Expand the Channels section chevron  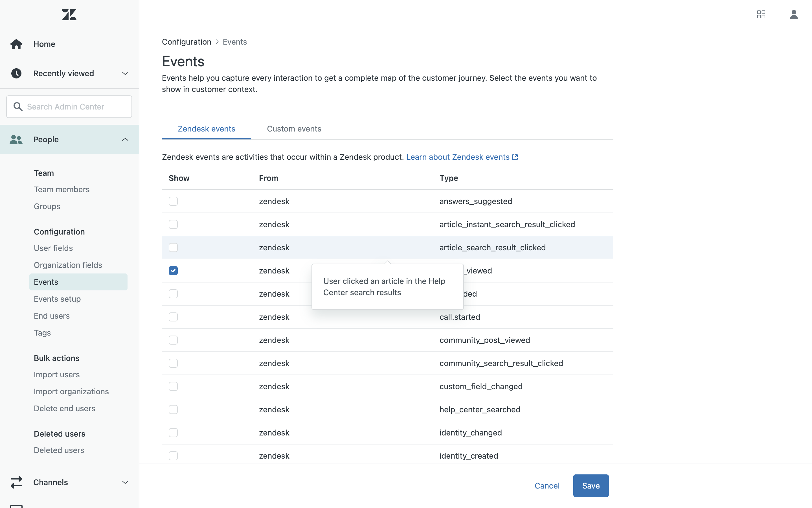point(125,482)
